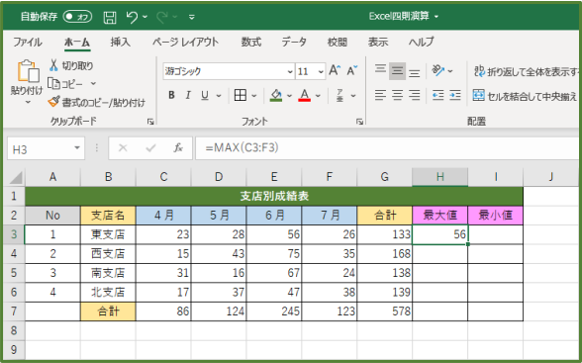The image size is (582, 363).
Task: Open the ヘルプ (Help) tab
Action: 421,42
